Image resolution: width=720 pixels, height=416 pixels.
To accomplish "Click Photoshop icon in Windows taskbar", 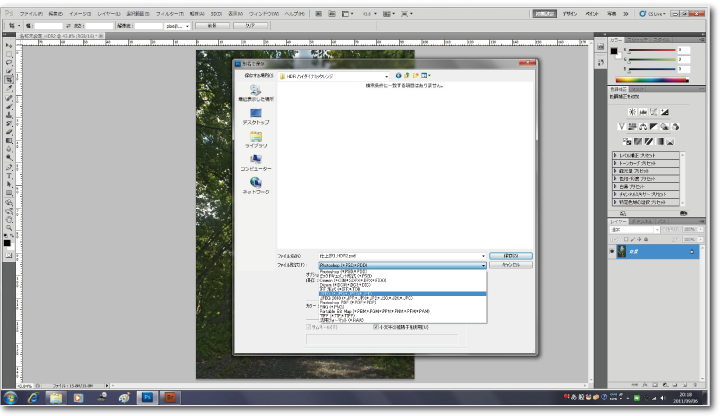I will [x=147, y=398].
